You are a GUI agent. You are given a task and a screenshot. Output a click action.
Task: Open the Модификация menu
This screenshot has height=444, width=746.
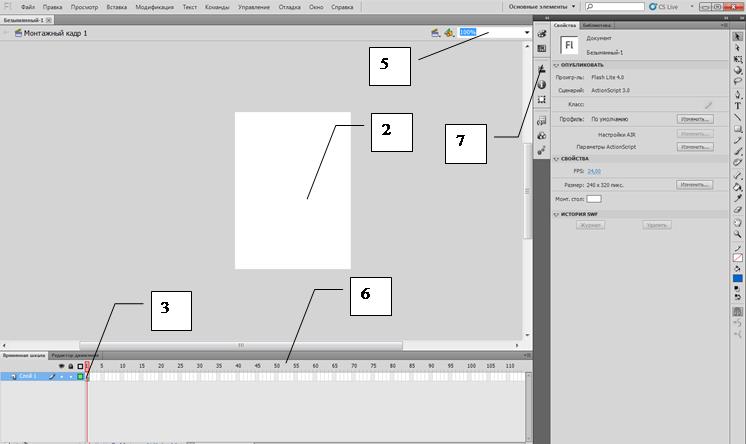tap(154, 7)
